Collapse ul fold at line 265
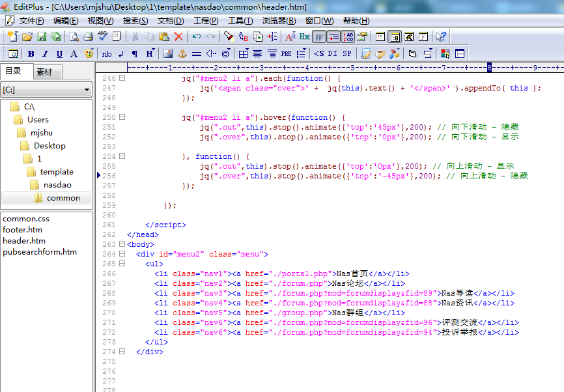The width and height of the screenshot is (564, 392). 122,263
